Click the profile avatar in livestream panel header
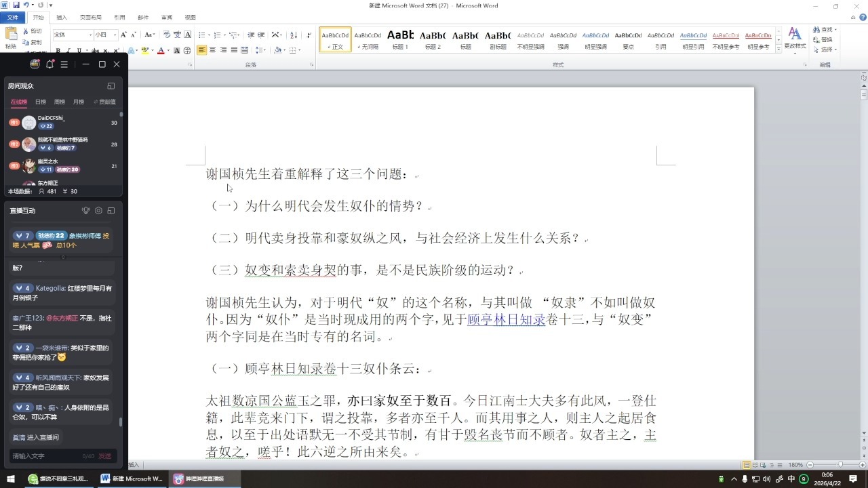The height and width of the screenshot is (488, 868). (35, 64)
